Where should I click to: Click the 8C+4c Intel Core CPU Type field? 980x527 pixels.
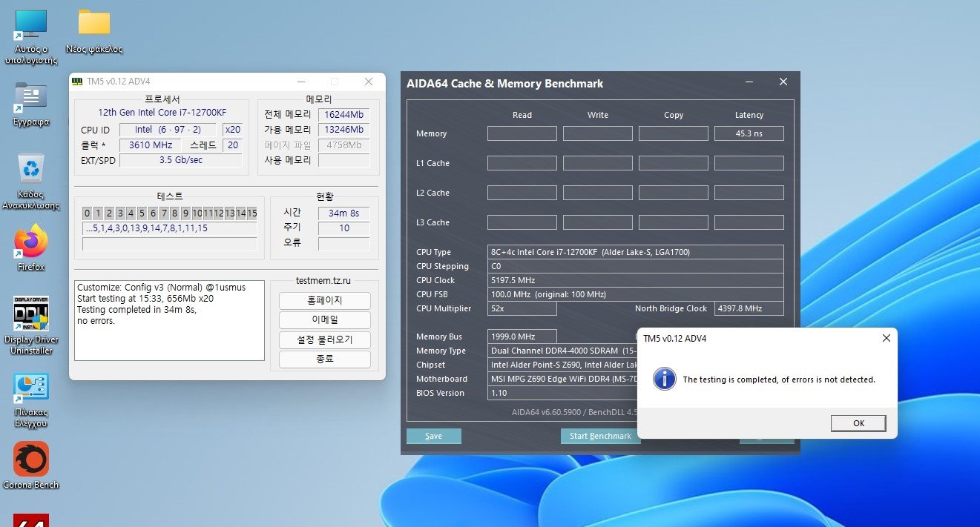click(x=636, y=252)
